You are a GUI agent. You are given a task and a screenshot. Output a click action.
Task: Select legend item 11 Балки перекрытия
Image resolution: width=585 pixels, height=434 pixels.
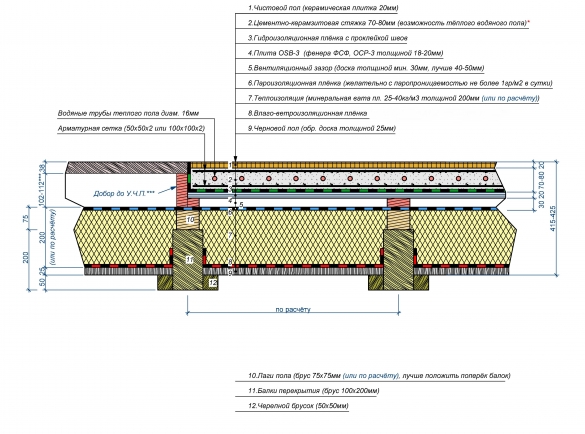[313, 391]
